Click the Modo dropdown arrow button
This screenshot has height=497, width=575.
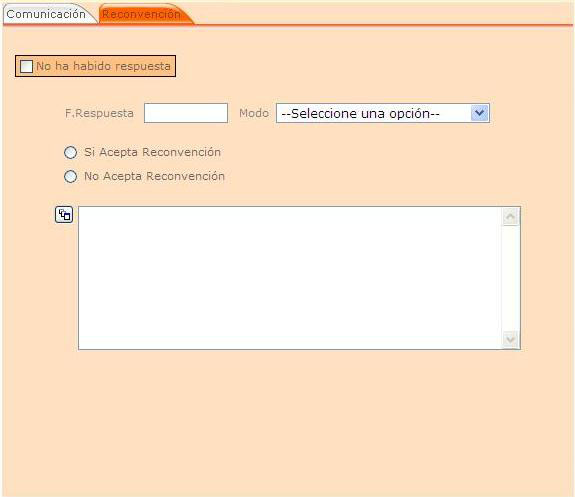pyautogui.click(x=479, y=113)
